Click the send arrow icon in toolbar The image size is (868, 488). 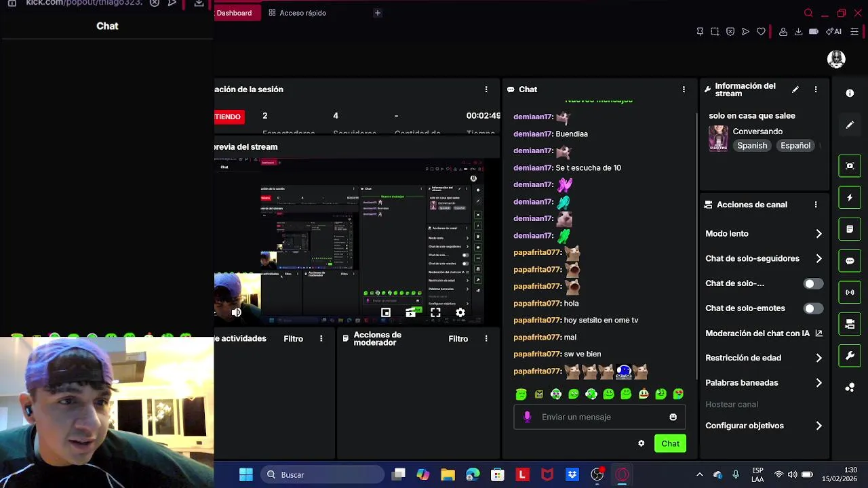(745, 32)
